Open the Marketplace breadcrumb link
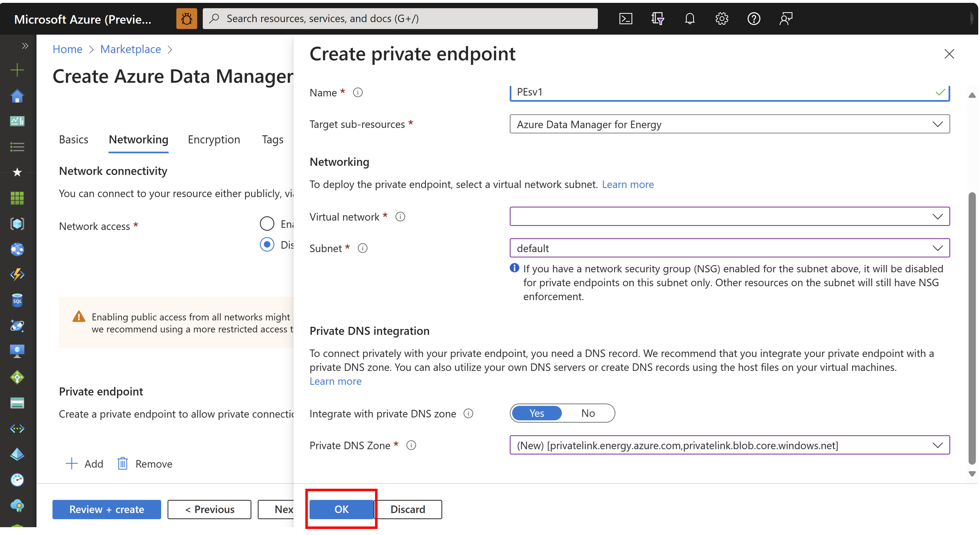This screenshot has width=980, height=535. [131, 49]
